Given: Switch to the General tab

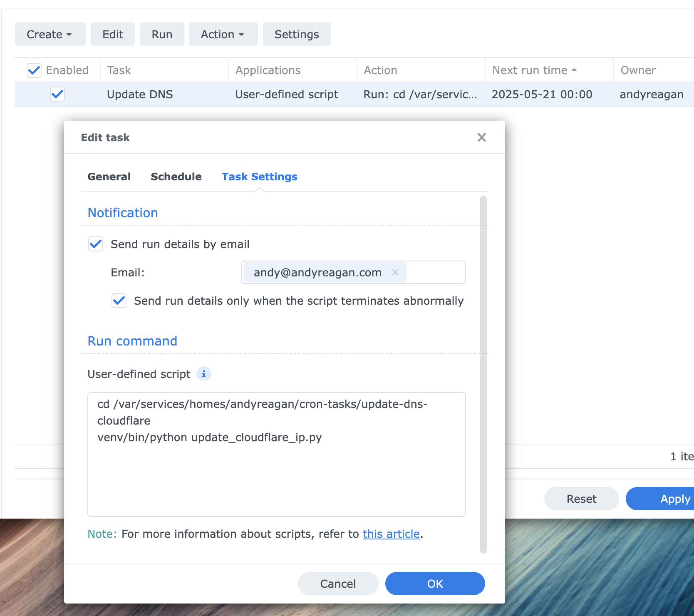Looking at the screenshot, I should click(109, 176).
